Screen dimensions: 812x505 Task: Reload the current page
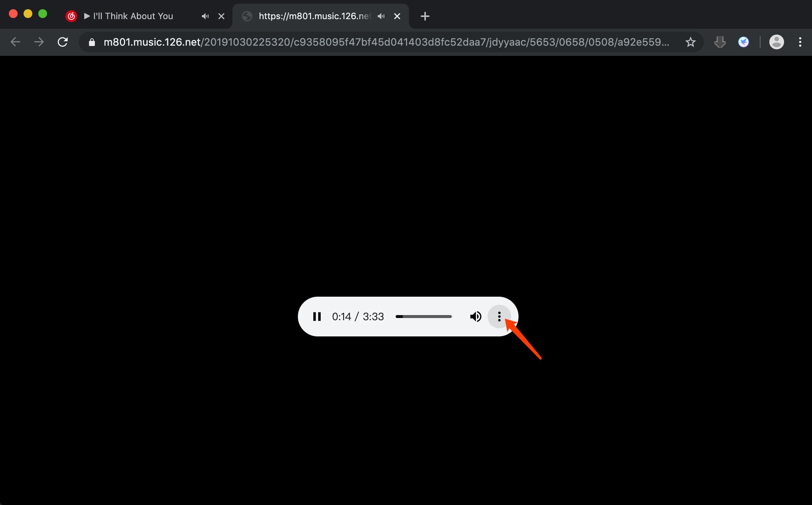(63, 42)
